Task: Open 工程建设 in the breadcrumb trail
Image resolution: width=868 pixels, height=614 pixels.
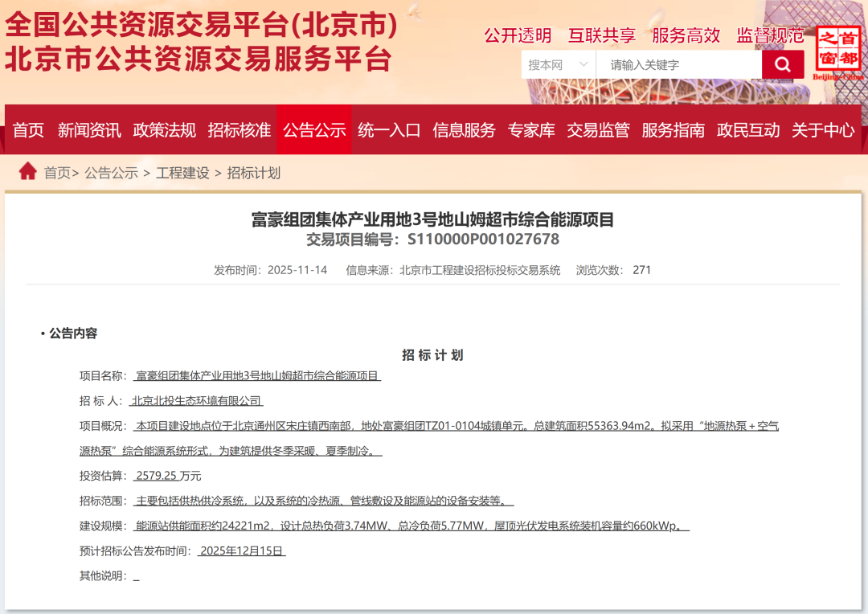Action: (x=182, y=172)
